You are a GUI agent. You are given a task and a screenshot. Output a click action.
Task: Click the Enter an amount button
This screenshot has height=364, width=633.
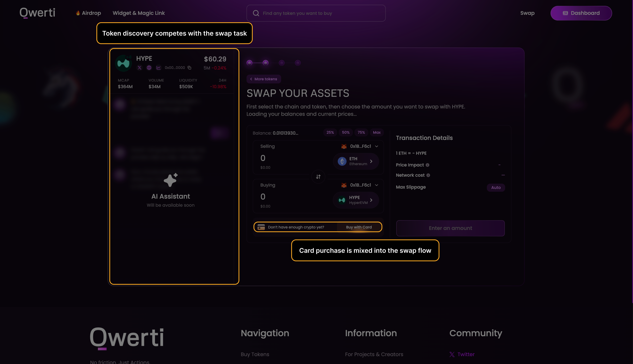click(450, 228)
